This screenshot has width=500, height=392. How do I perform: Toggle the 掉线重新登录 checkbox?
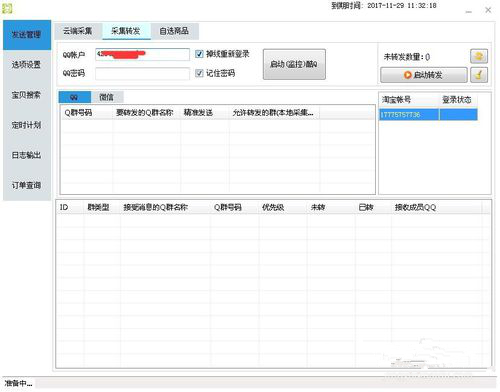coord(199,54)
